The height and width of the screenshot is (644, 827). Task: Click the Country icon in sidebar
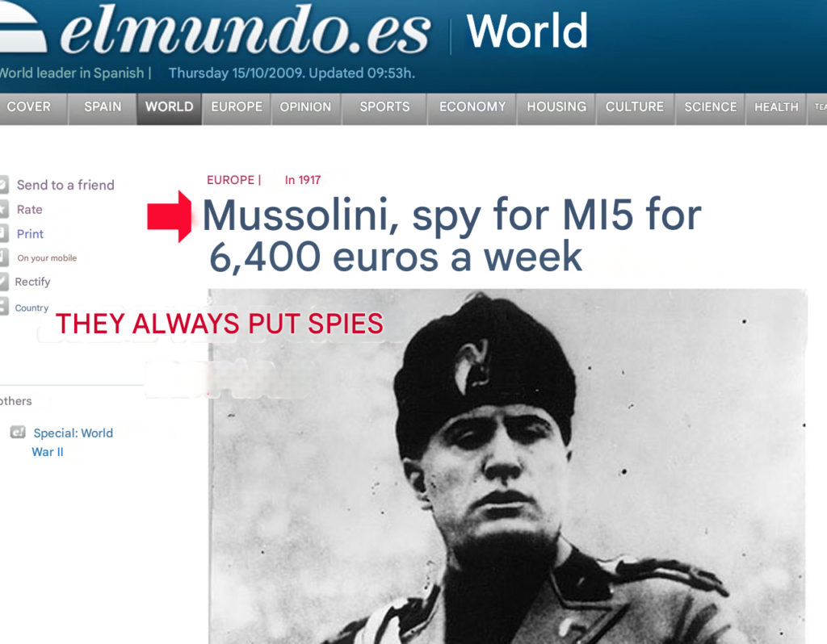(4, 307)
